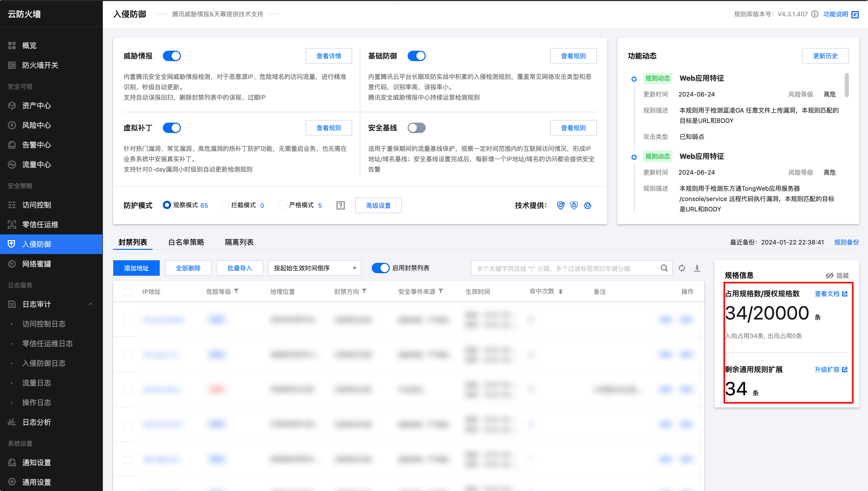The height and width of the screenshot is (491, 868).
Task: Click the third tech provider icon
Action: (x=588, y=205)
